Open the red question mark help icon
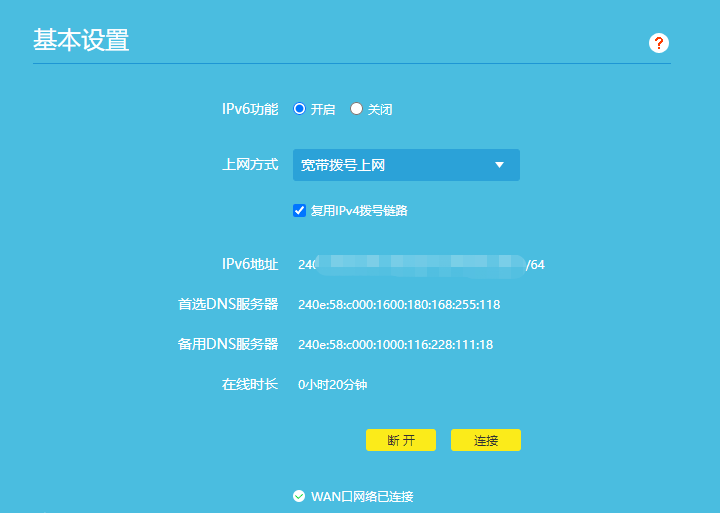Image resolution: width=720 pixels, height=513 pixels. click(x=658, y=43)
